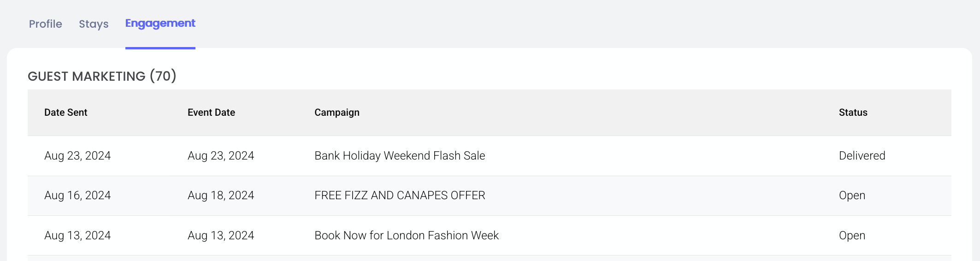This screenshot has width=980, height=261.
Task: Open FREE FIZZ AND CANAPES OFFER campaign
Action: 399,196
